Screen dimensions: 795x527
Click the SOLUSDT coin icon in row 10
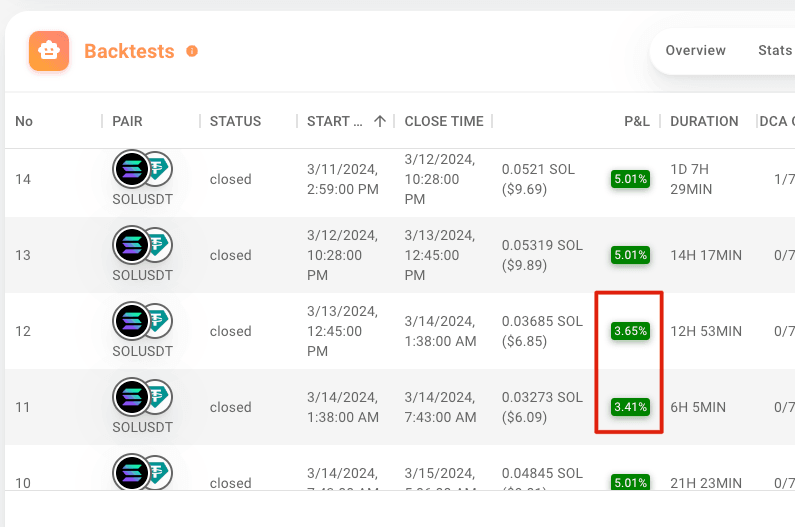click(x=142, y=472)
